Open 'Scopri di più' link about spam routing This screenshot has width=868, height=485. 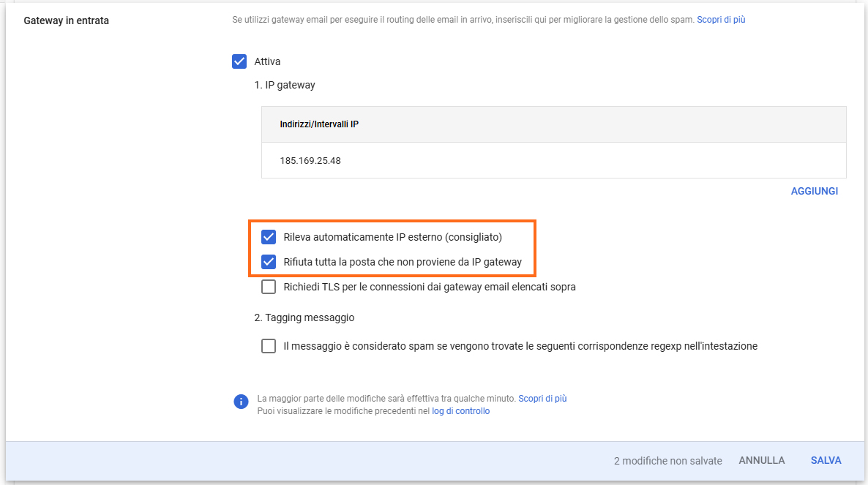pos(721,20)
